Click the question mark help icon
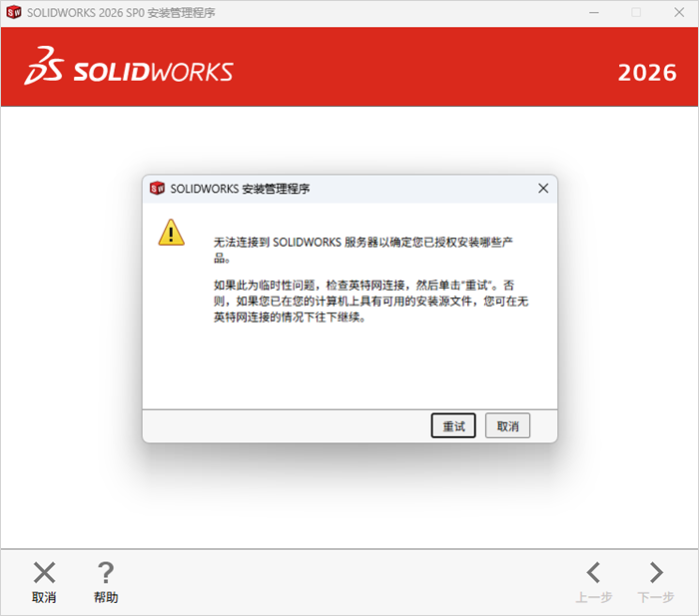 click(106, 572)
